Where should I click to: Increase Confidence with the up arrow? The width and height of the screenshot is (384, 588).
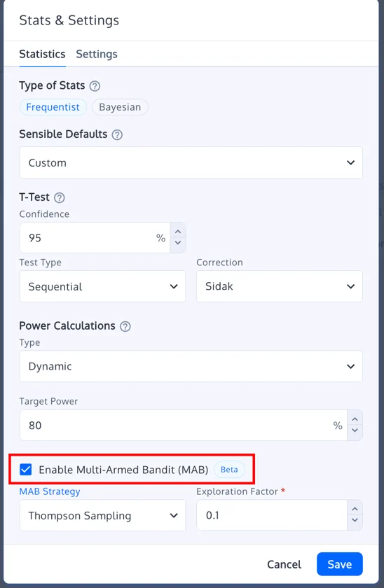click(x=178, y=232)
